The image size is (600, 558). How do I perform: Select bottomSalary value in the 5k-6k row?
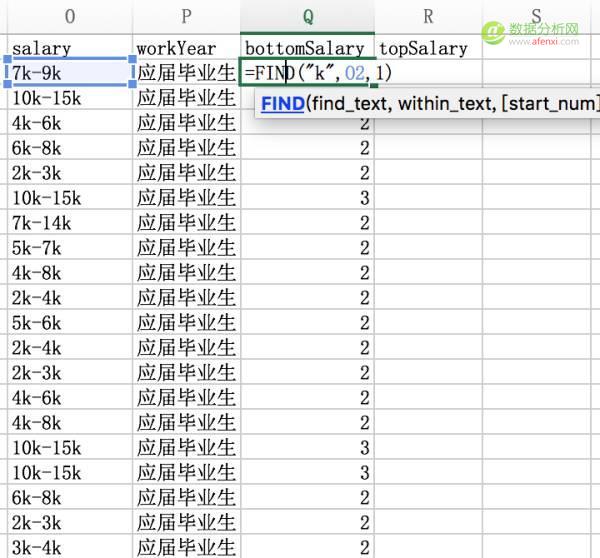pos(307,322)
